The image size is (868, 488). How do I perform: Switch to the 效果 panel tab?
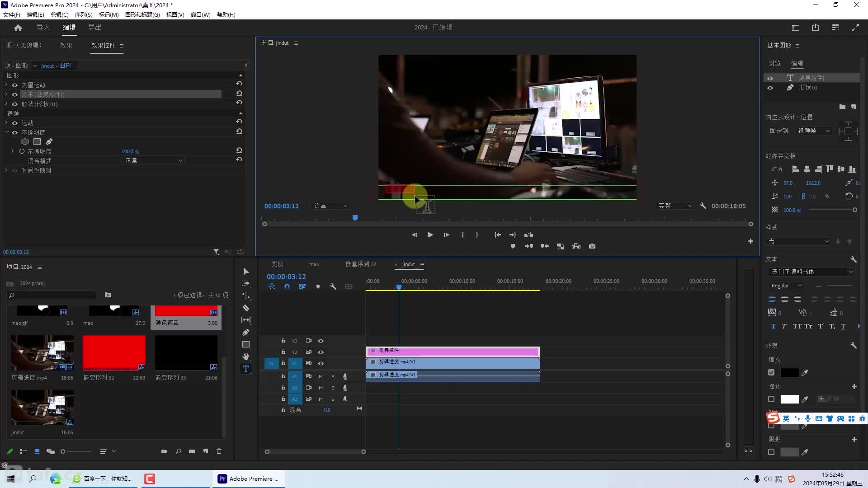pyautogui.click(x=66, y=45)
